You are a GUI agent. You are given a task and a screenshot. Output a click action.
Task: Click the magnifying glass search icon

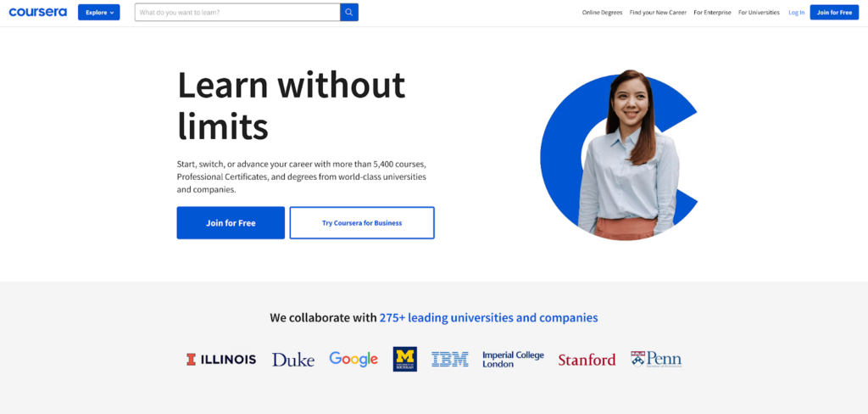pyautogui.click(x=349, y=12)
